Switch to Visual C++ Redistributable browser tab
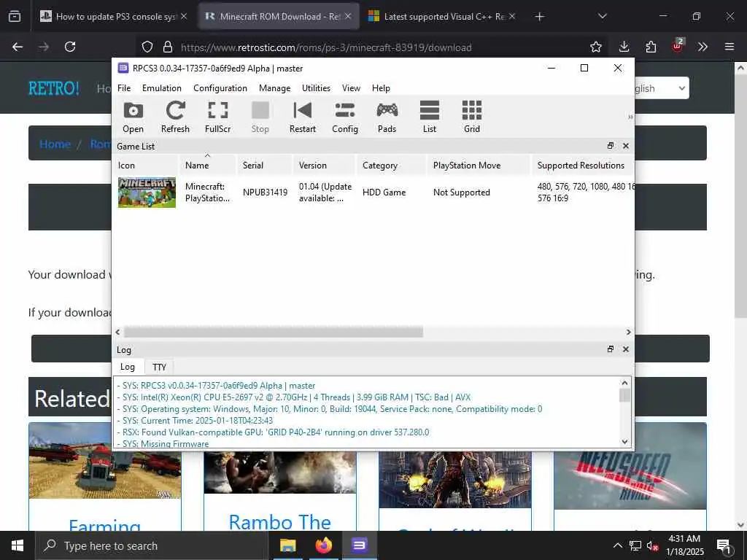The height and width of the screenshot is (560, 747). click(443, 16)
